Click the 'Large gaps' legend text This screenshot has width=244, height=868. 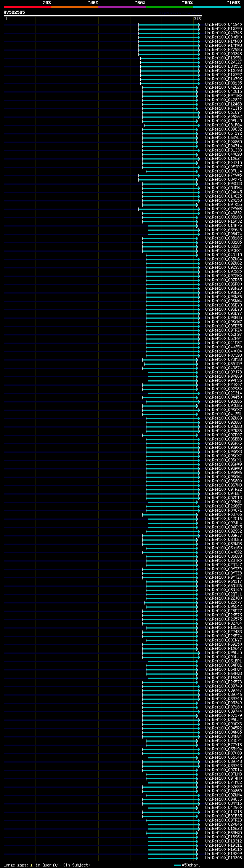(x=16, y=865)
